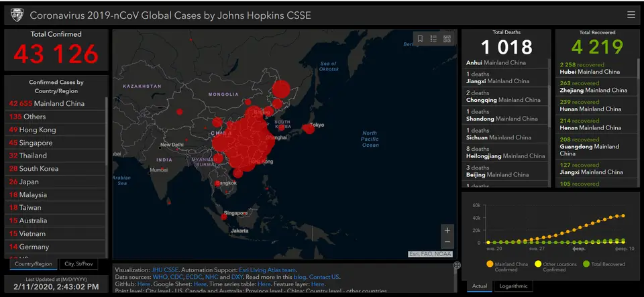The image size is (644, 297).
Task: Open the blog link
Action: tap(300, 277)
